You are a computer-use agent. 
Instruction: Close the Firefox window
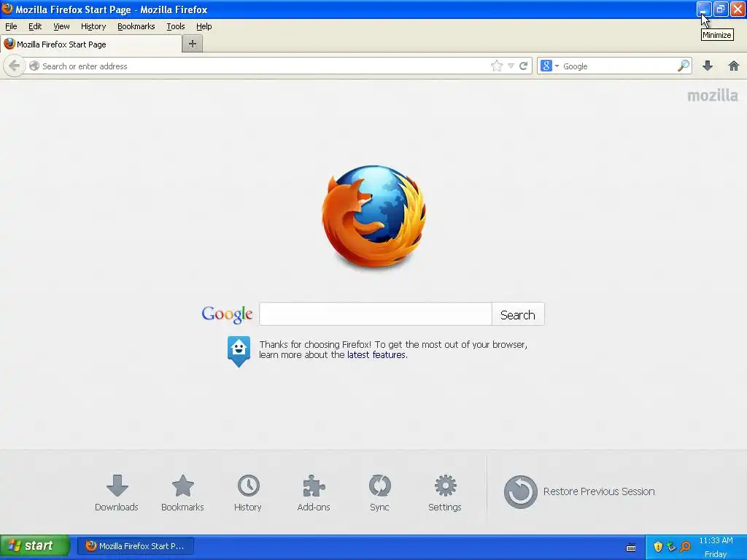pyautogui.click(x=738, y=9)
